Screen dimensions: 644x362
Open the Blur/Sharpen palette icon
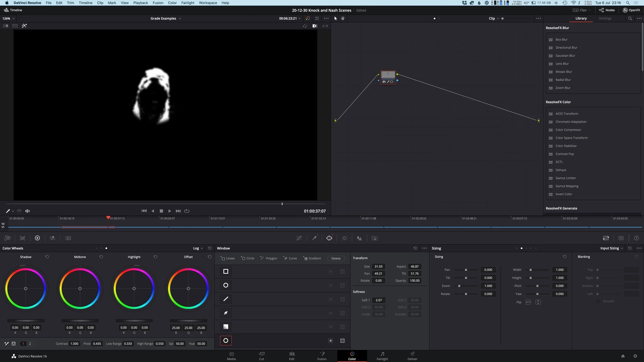tap(359, 238)
